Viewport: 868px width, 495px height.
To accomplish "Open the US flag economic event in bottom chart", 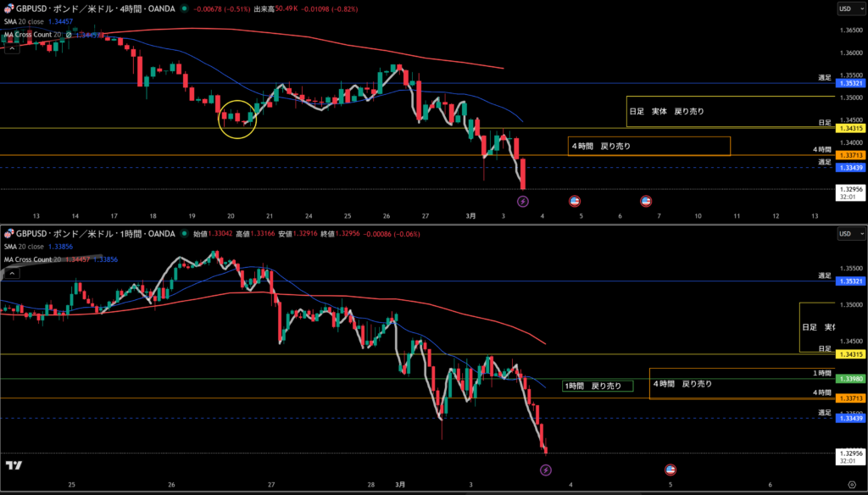I will point(670,469).
